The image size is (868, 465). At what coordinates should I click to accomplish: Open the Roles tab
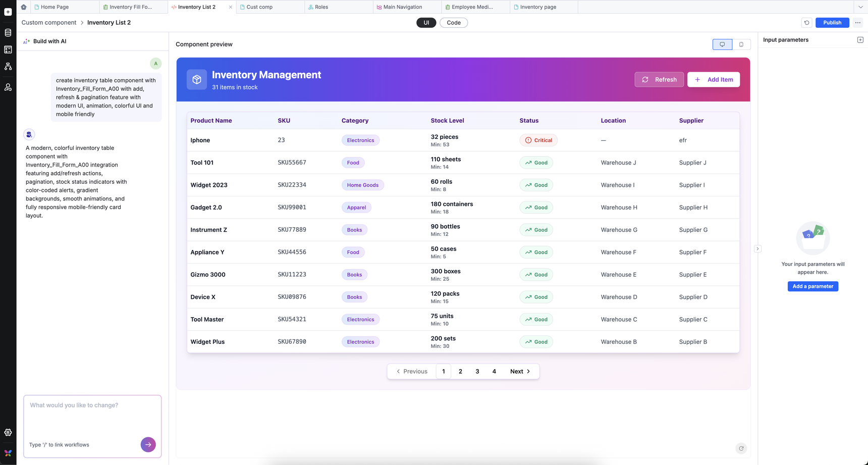(321, 7)
